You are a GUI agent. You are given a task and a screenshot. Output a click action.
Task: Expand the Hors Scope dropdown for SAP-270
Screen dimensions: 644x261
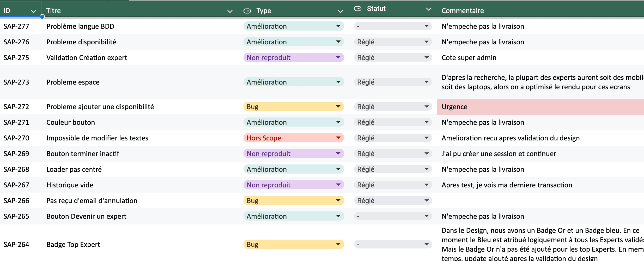point(338,138)
